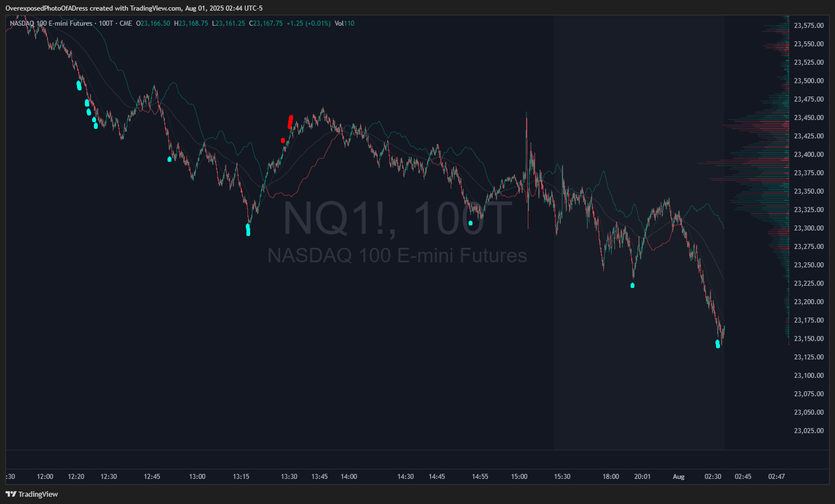This screenshot has width=835, height=504.
Task: Click the 23,125.00 price label
Action: pyautogui.click(x=809, y=357)
